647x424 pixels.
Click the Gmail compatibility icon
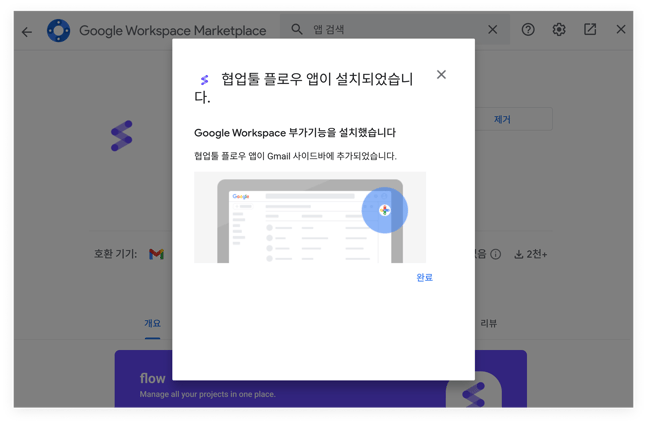pos(156,254)
